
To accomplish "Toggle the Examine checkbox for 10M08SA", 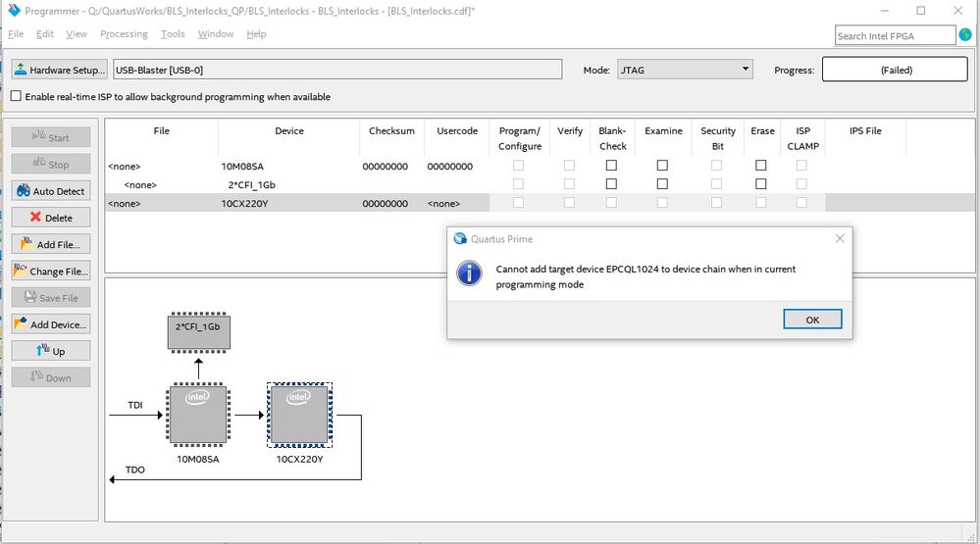I will point(662,166).
